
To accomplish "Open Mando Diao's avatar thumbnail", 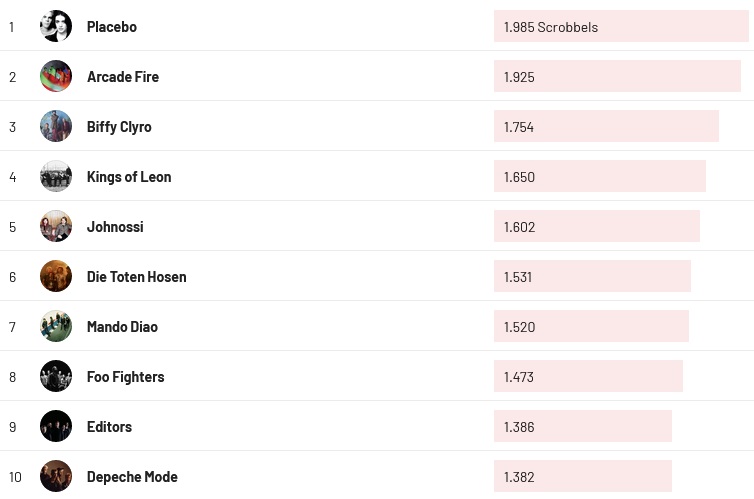I will [x=56, y=326].
